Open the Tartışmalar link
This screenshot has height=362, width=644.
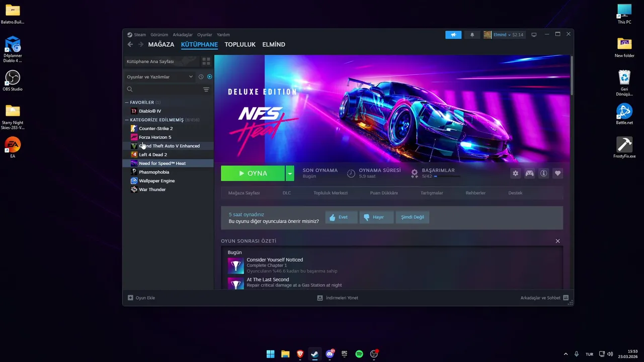[432, 193]
